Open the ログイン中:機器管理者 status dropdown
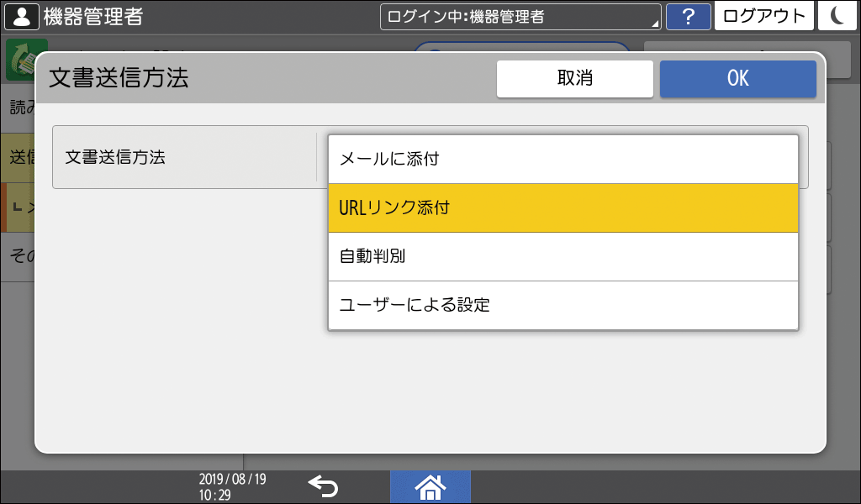The width and height of the screenshot is (861, 504). [x=519, y=14]
